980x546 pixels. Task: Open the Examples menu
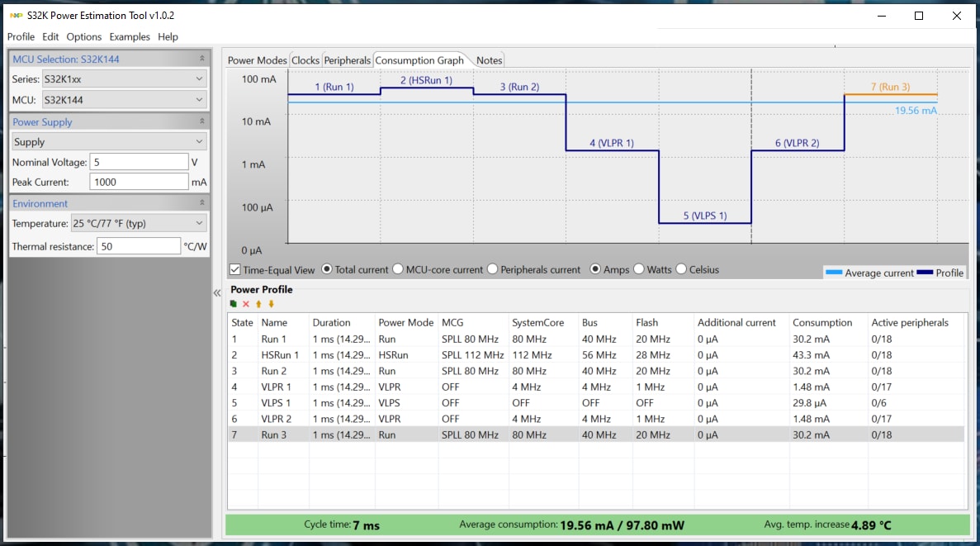click(x=130, y=37)
